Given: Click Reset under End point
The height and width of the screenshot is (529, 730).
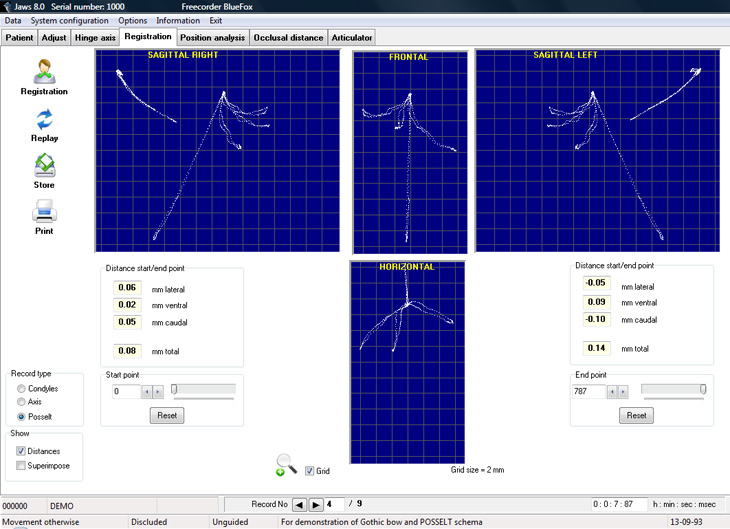Looking at the screenshot, I should pos(636,415).
